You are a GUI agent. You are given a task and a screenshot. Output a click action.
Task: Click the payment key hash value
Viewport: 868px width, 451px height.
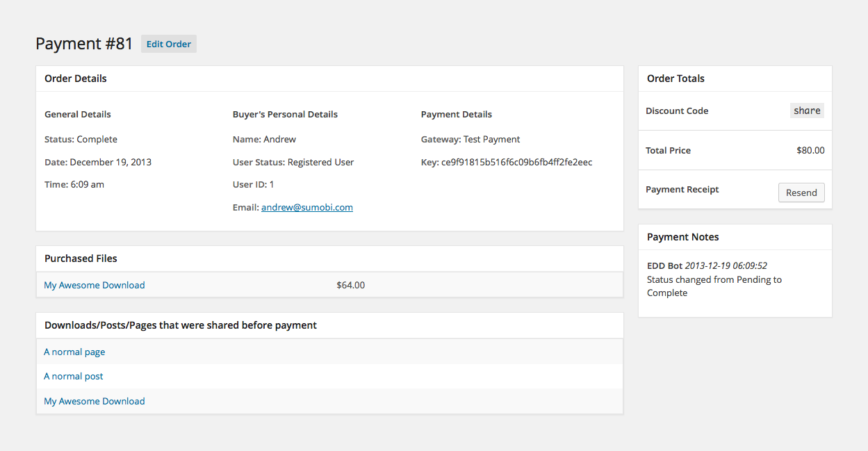516,162
